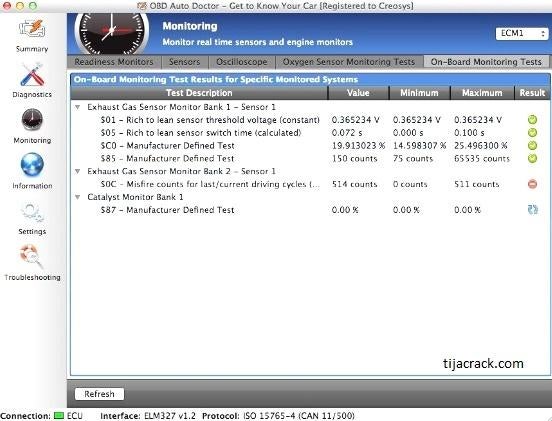Image resolution: width=552 pixels, height=421 pixels.
Task: Select $C0 Manufacturer Defined Test row
Action: [x=310, y=145]
